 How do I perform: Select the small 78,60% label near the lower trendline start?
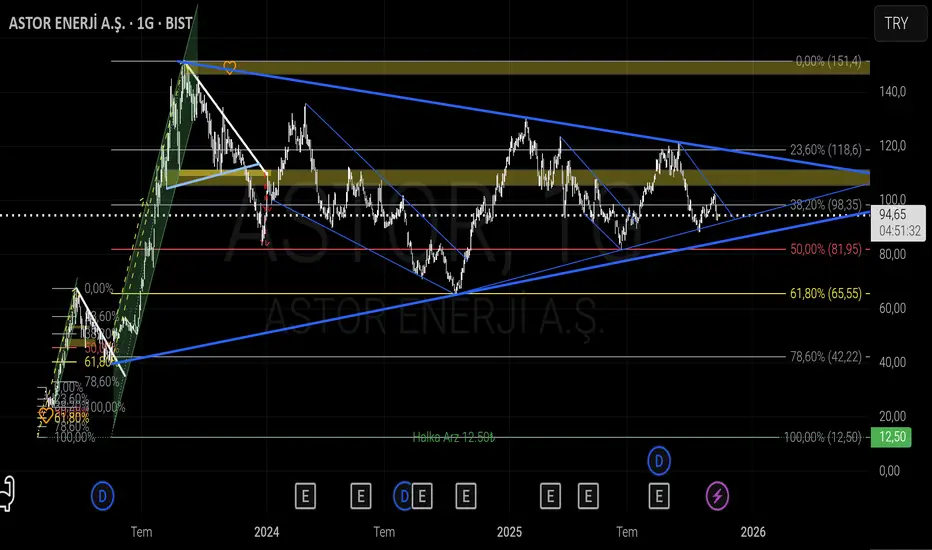(x=102, y=382)
